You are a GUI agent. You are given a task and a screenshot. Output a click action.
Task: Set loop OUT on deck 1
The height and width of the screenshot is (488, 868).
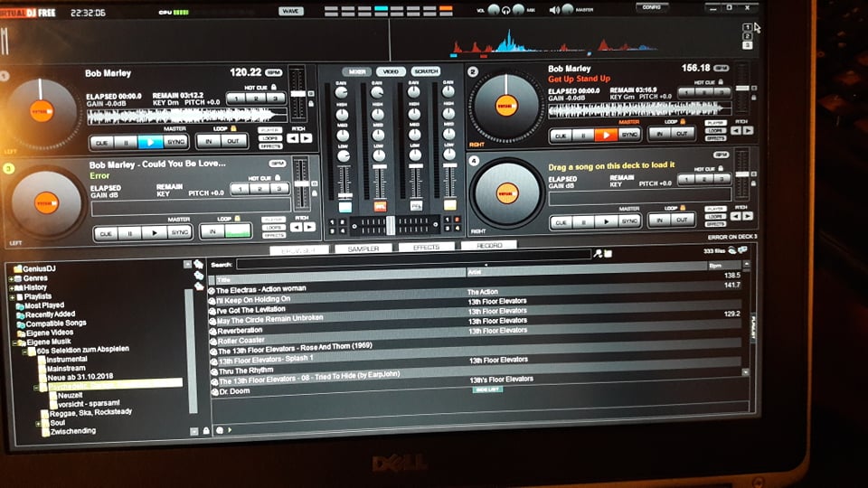pos(233,141)
